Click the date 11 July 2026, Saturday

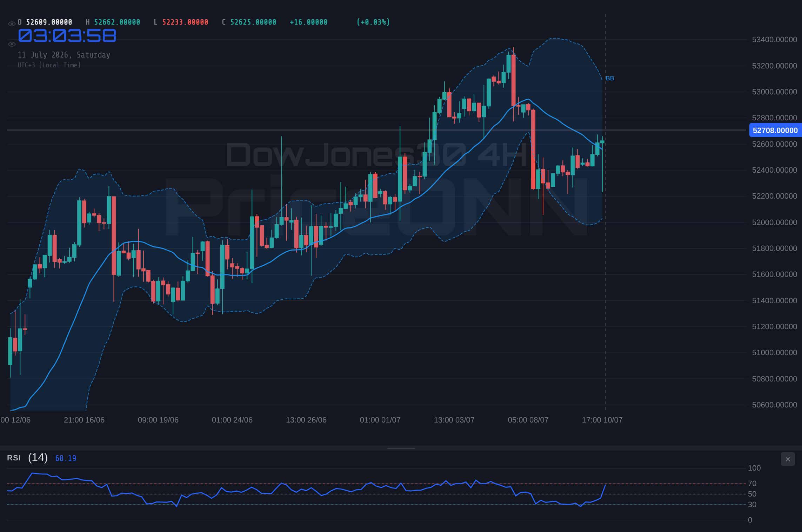click(64, 55)
